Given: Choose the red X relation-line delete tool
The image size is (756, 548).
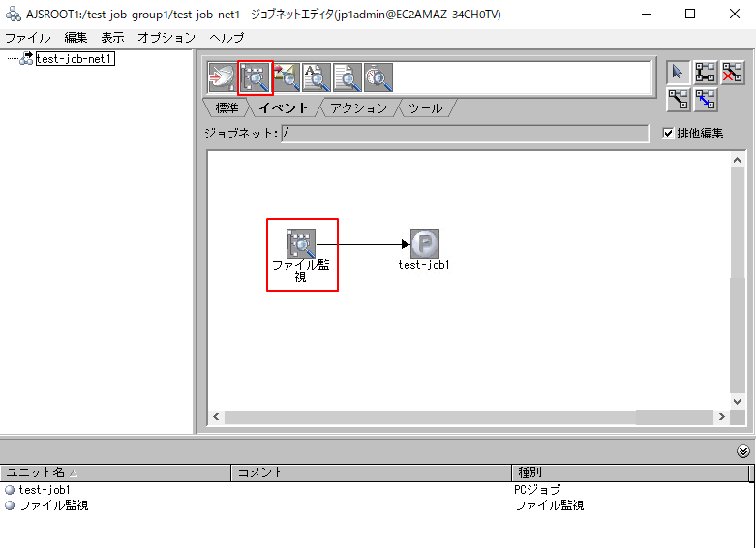Looking at the screenshot, I should coord(733,73).
